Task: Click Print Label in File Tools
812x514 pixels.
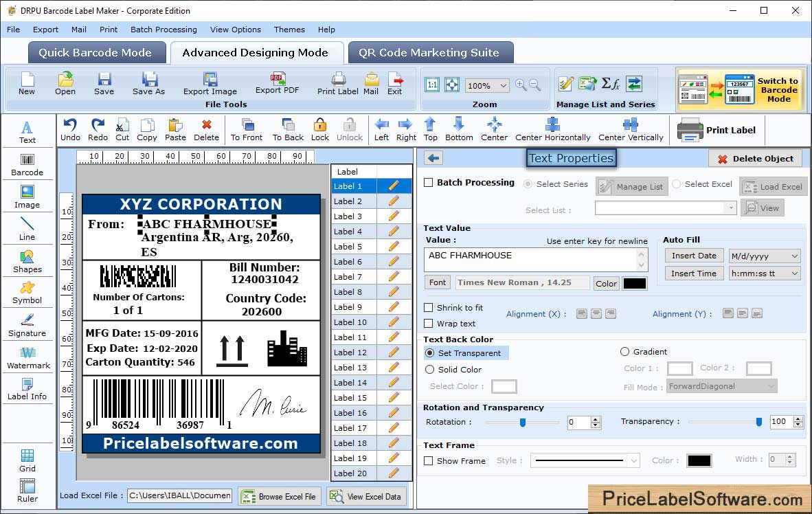Action: pyautogui.click(x=337, y=83)
